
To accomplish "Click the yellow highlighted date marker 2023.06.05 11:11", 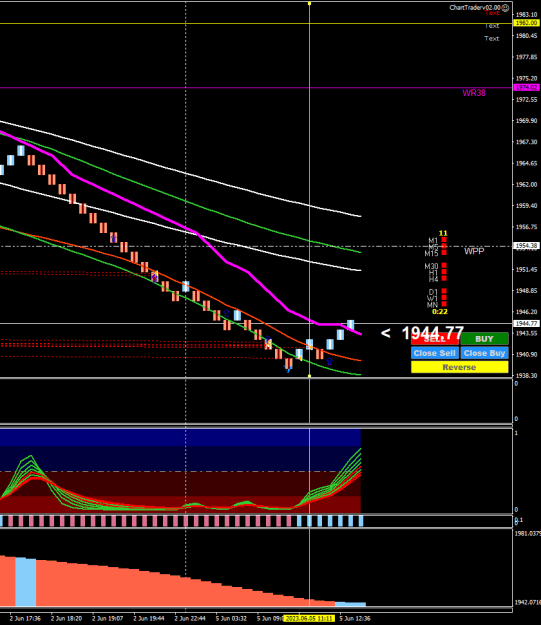I will click(x=309, y=618).
